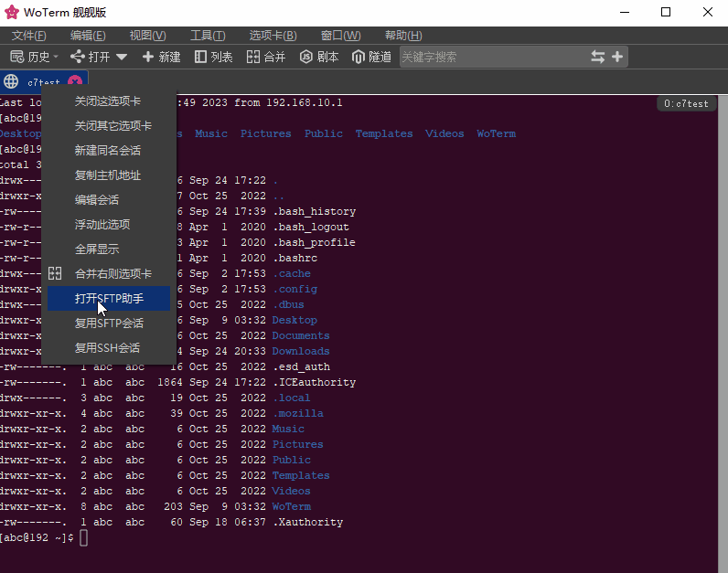
Task: Open the 工具(T) menu
Action: click(208, 36)
